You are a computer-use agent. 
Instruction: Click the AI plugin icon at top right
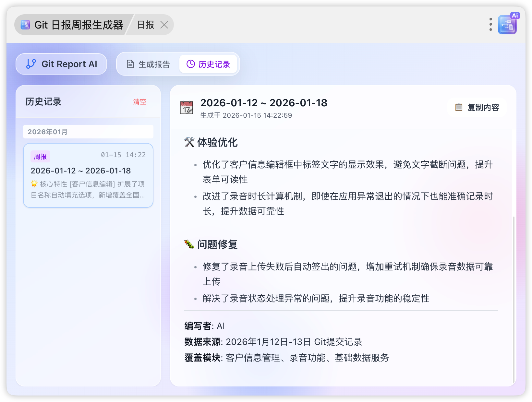[x=507, y=25]
